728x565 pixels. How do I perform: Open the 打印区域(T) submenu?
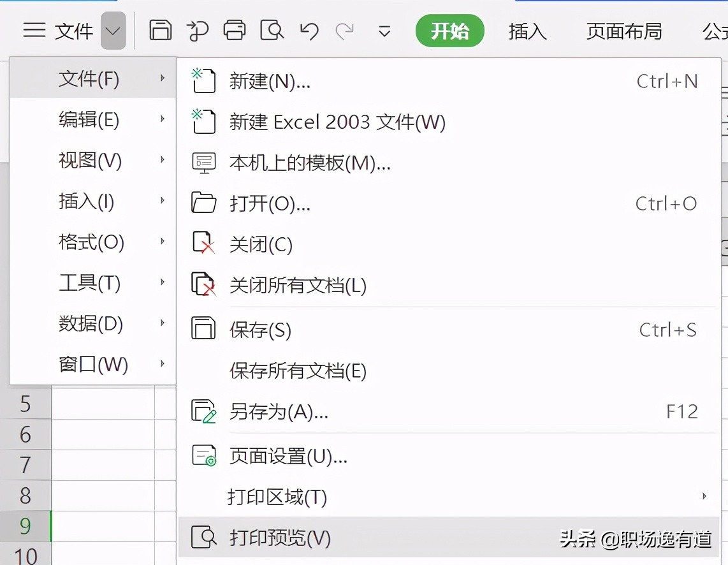point(449,497)
